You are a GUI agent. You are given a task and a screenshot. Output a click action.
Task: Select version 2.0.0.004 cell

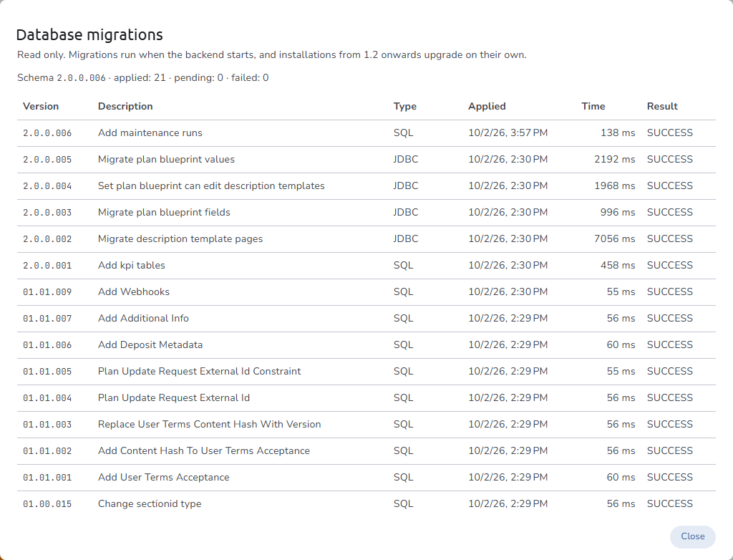(47, 186)
